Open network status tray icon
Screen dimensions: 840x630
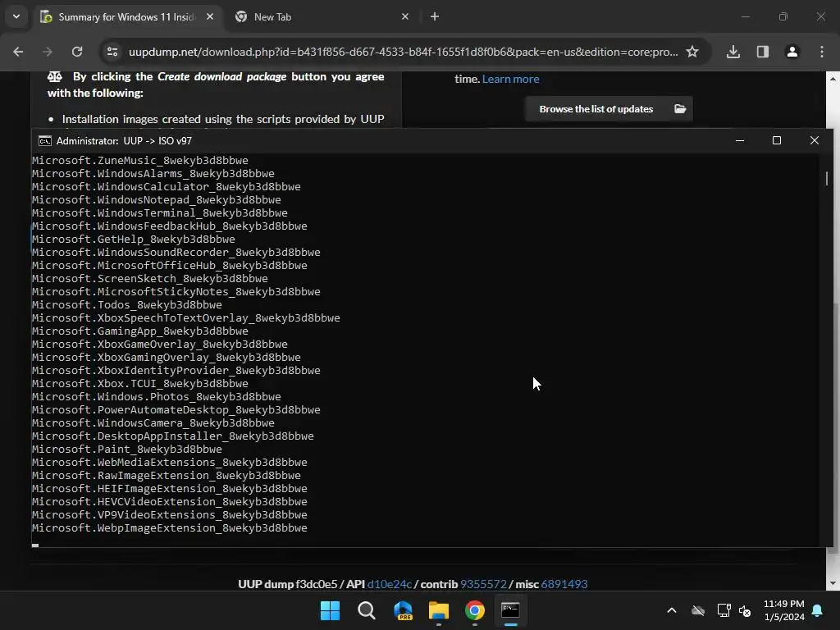pos(724,610)
